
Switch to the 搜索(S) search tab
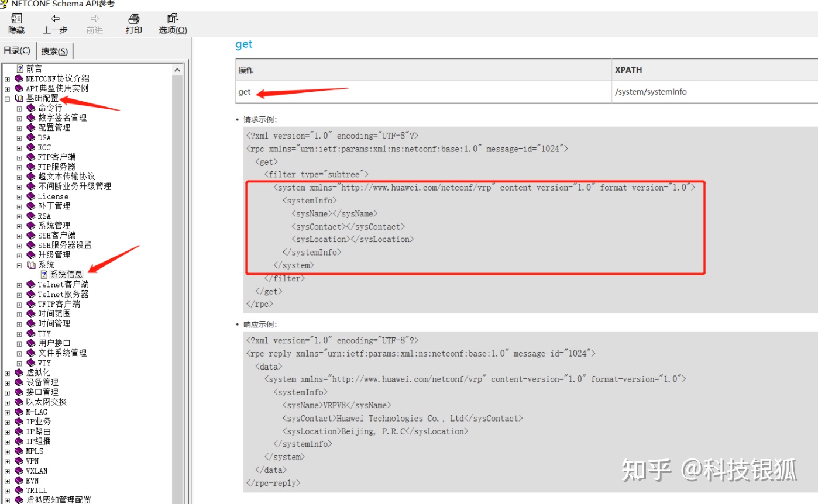point(54,51)
